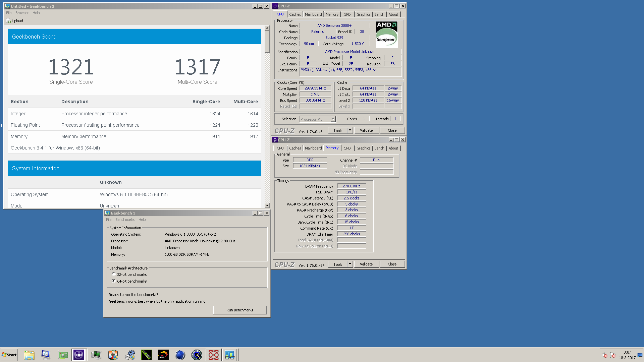
Task: Open Graphics tab in lower CPU-Z window
Action: coord(363,148)
